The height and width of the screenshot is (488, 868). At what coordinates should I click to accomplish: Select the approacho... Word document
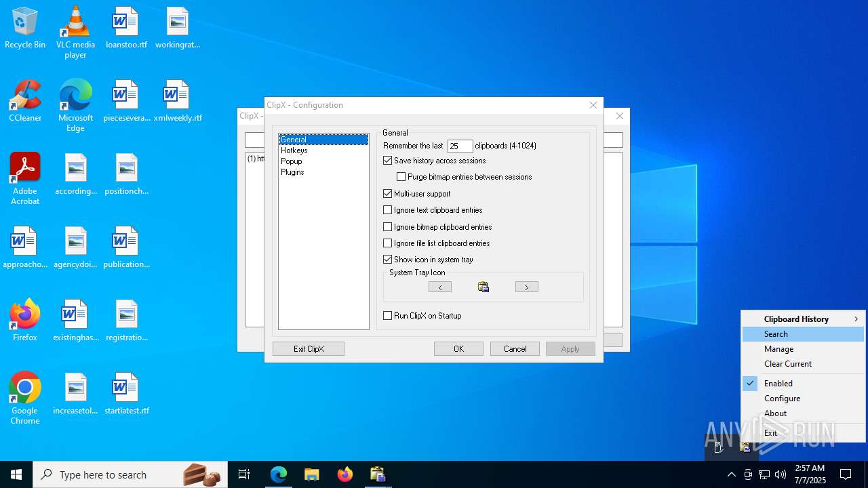tap(25, 248)
